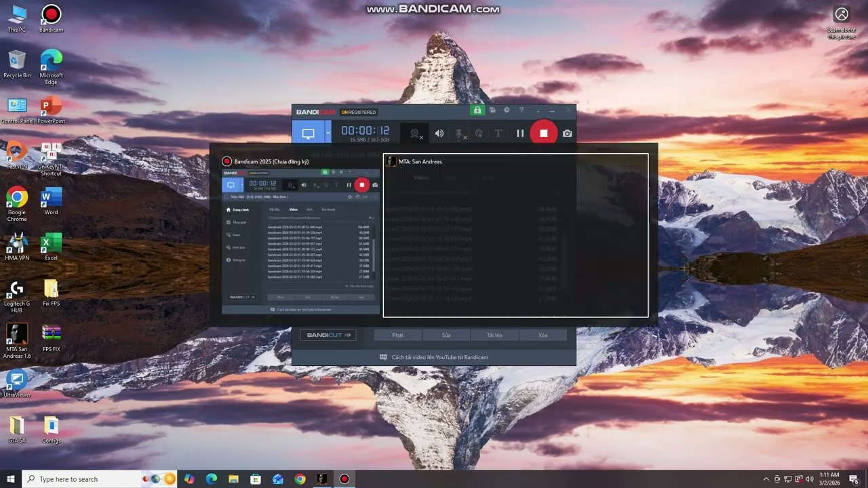Open 'Cách tải video lên YouTube từ Bandicam' link
Screen dimensions: 868x488
click(439, 357)
